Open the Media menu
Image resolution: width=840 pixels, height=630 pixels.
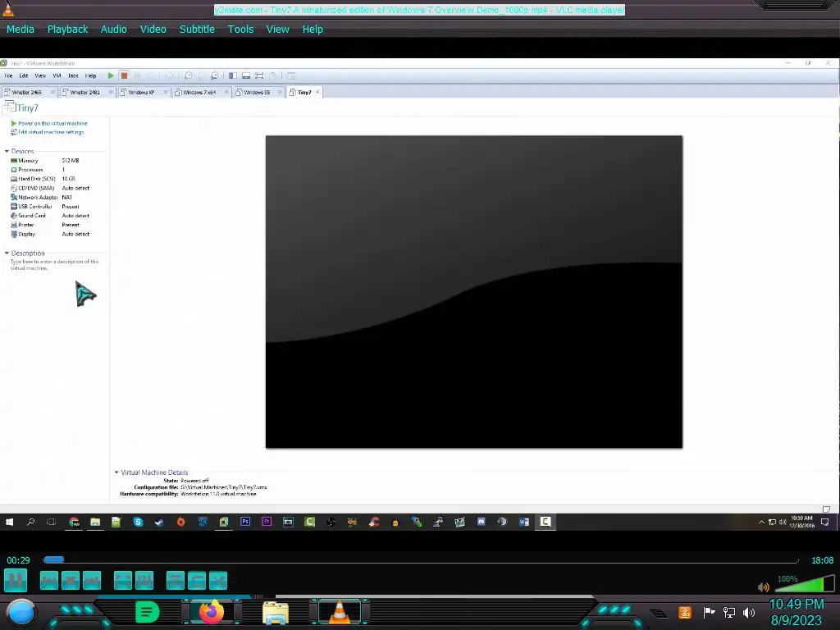point(21,30)
